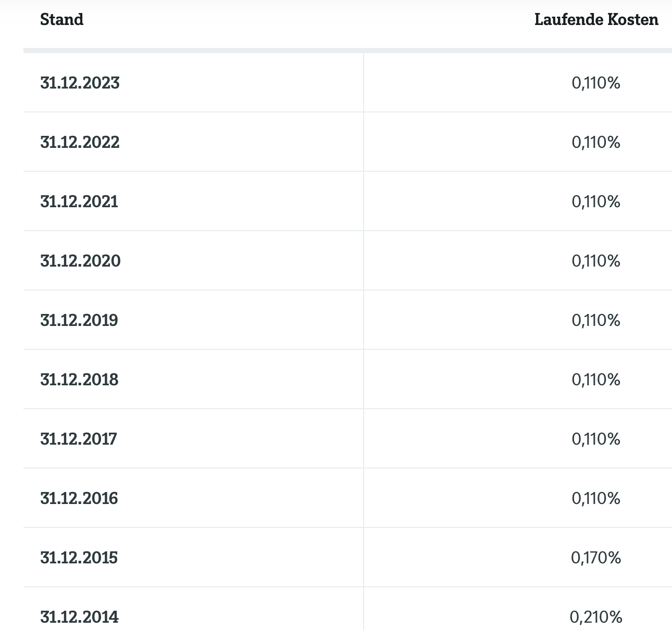The height and width of the screenshot is (630, 672).
Task: Select the 0,110% value for 31.12.2018
Action: (596, 380)
